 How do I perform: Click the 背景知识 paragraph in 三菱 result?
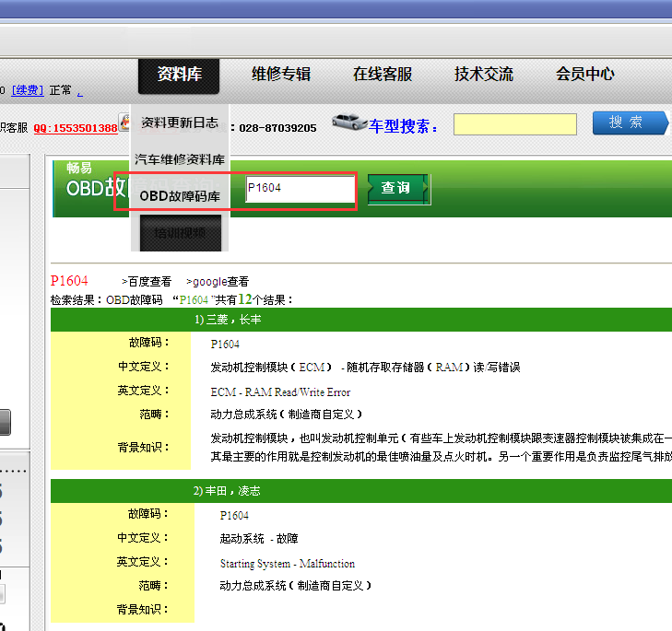tap(441, 447)
